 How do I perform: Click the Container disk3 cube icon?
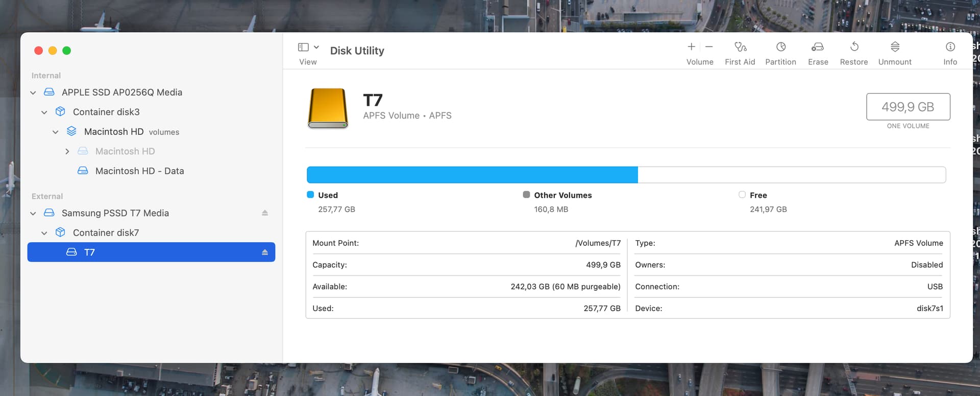pos(60,111)
